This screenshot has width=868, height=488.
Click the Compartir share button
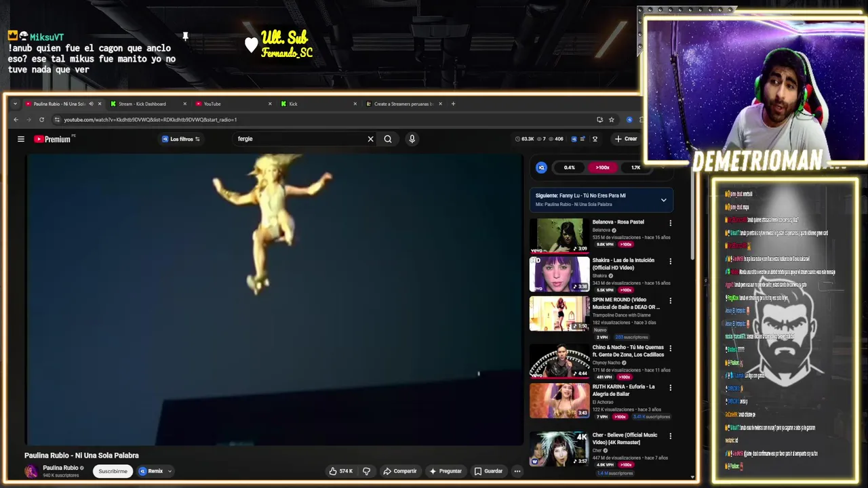[400, 471]
